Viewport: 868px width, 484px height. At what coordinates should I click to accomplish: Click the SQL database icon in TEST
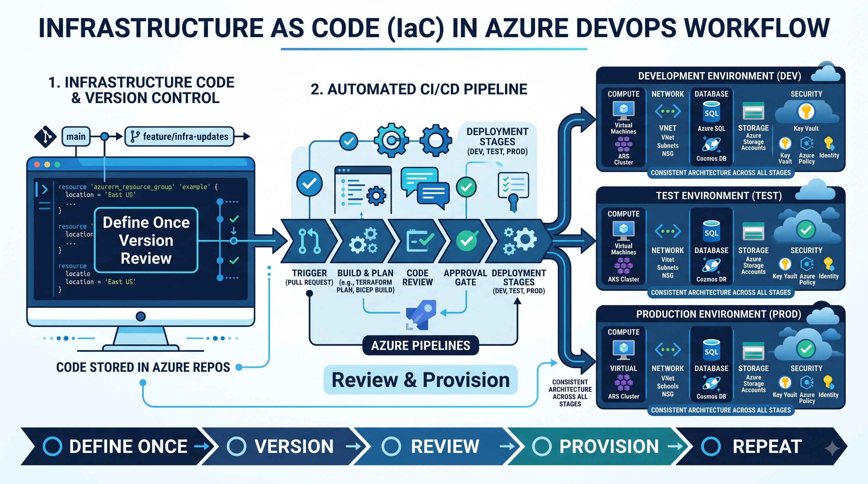coord(711,231)
